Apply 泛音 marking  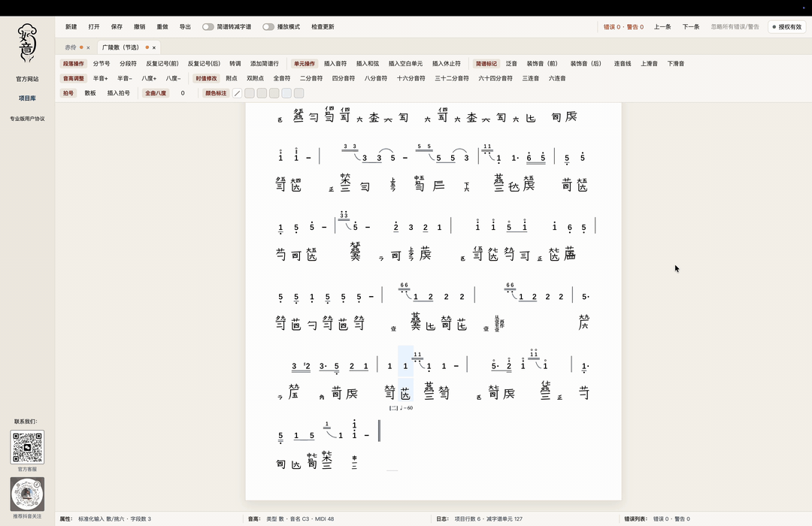coord(512,64)
